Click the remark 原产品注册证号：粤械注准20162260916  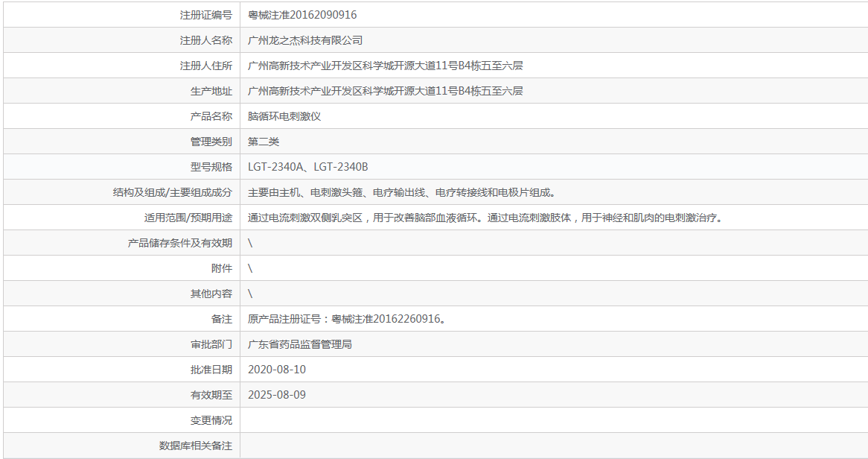click(347, 320)
